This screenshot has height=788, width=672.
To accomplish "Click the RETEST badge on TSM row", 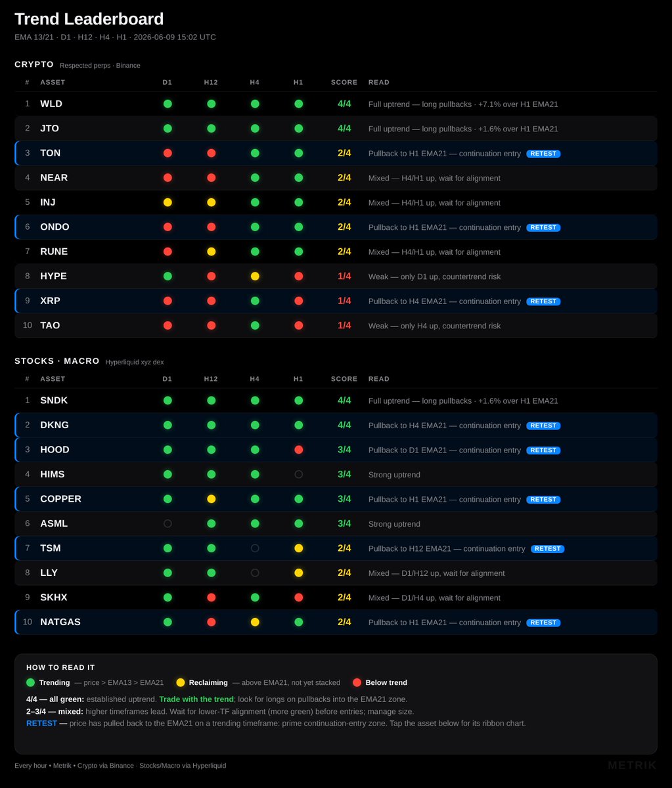I will click(x=548, y=549).
